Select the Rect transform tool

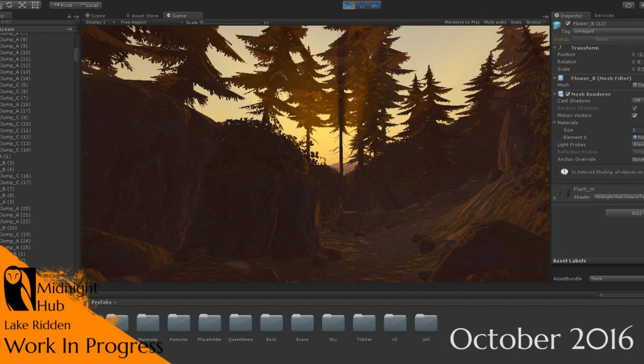35,5
